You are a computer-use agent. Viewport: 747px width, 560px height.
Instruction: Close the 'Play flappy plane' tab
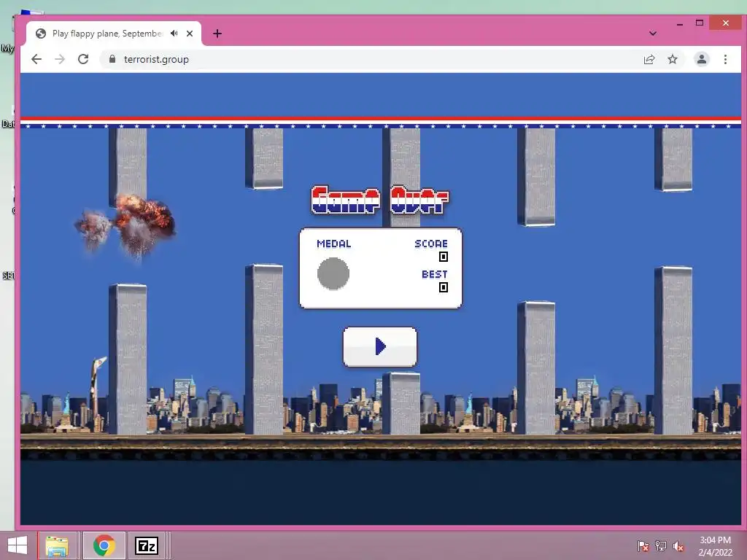[190, 34]
